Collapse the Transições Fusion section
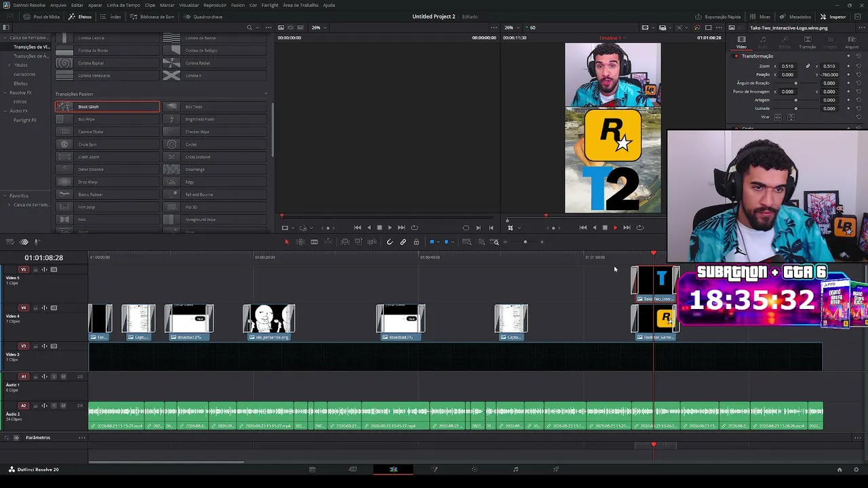This screenshot has height=488, width=868. pos(266,94)
